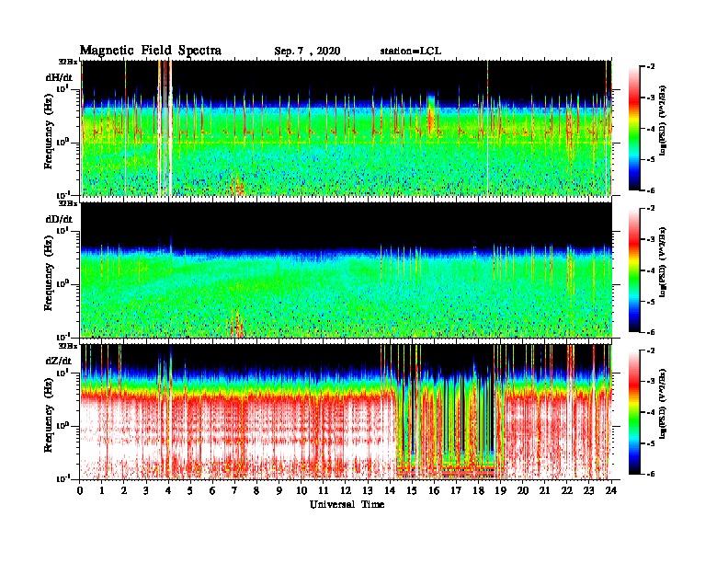
Task: Click the hour 2 tick label
Action: pos(124,490)
